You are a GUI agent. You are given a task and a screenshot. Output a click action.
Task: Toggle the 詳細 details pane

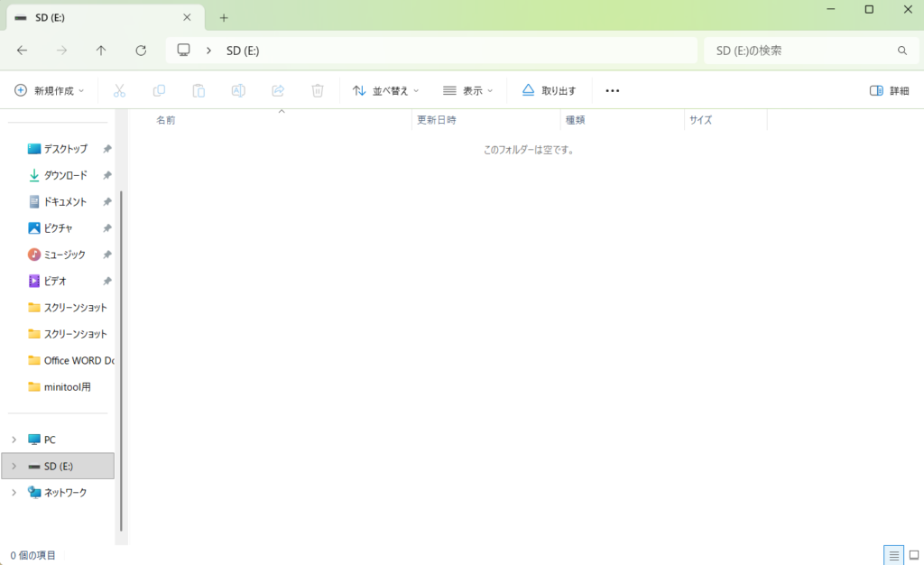(x=889, y=90)
